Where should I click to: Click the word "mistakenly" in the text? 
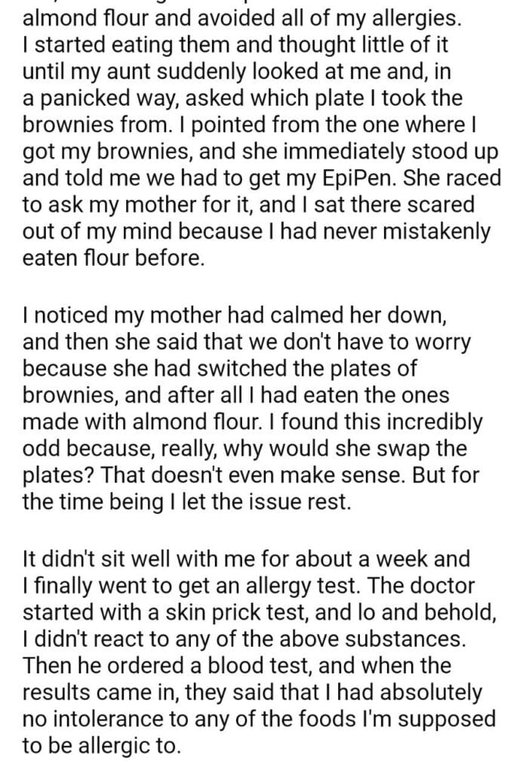(x=430, y=231)
